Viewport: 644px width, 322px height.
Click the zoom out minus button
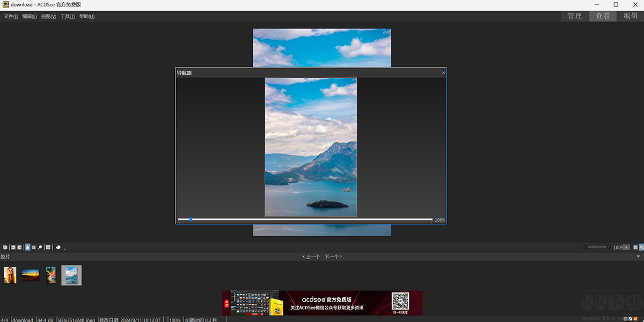point(586,247)
